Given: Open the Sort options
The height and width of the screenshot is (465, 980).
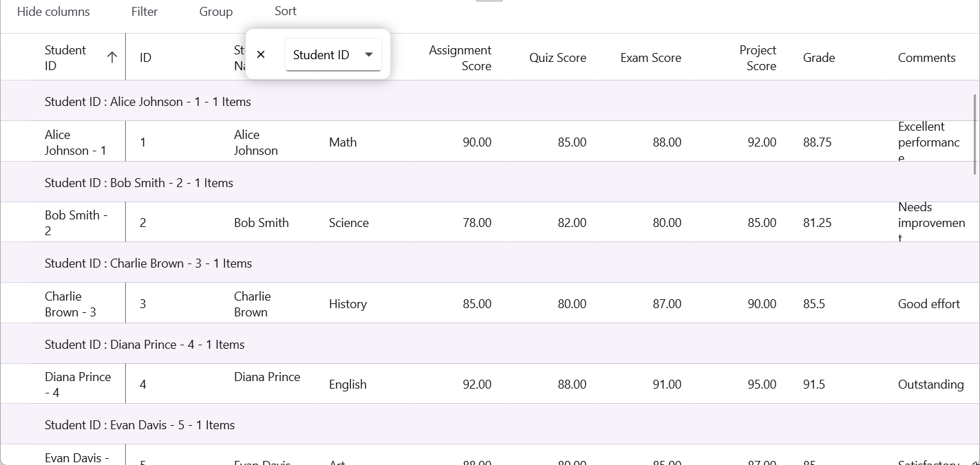Looking at the screenshot, I should pos(286,11).
